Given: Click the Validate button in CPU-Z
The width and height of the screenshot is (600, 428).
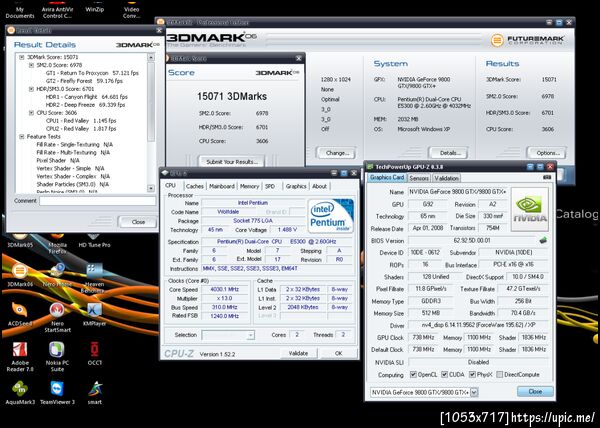Looking at the screenshot, I should point(298,353).
